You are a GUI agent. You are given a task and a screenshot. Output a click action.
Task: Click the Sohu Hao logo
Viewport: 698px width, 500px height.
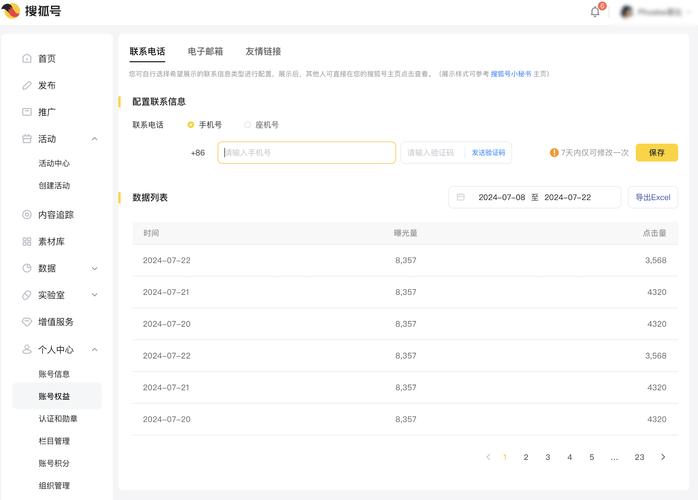point(31,10)
